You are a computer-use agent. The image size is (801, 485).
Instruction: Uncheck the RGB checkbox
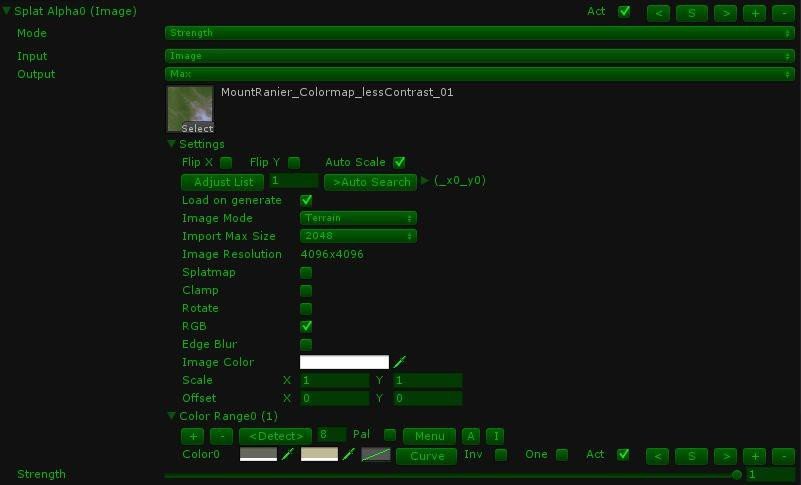point(306,326)
